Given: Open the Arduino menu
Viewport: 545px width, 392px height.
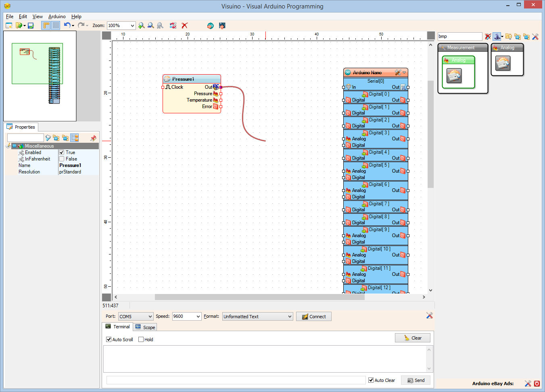Looking at the screenshot, I should (x=57, y=17).
